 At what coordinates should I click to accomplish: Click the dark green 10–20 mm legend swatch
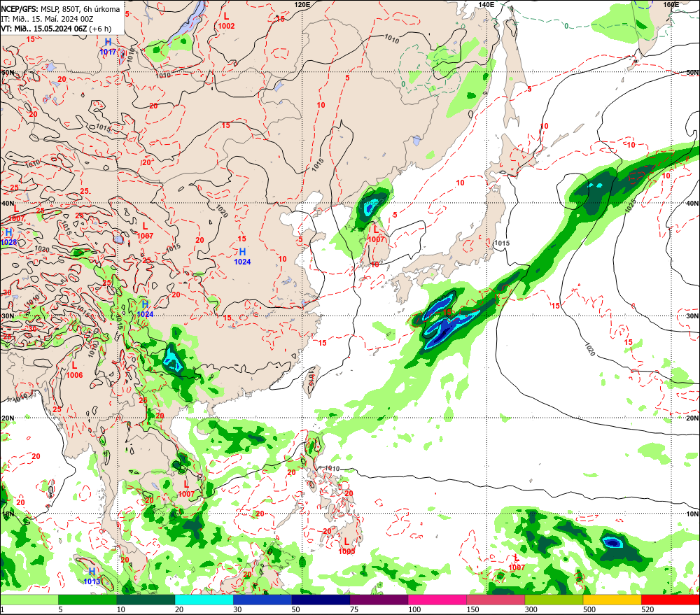click(x=146, y=600)
